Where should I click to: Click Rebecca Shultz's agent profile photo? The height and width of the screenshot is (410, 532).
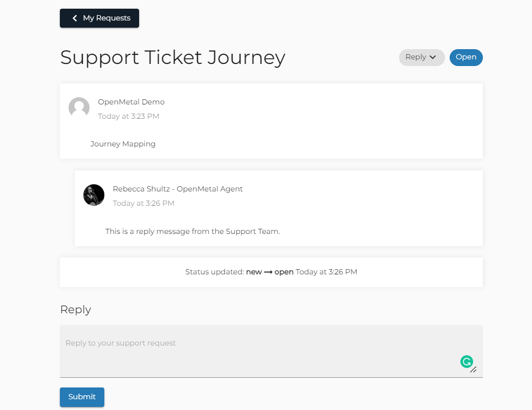[94, 195]
